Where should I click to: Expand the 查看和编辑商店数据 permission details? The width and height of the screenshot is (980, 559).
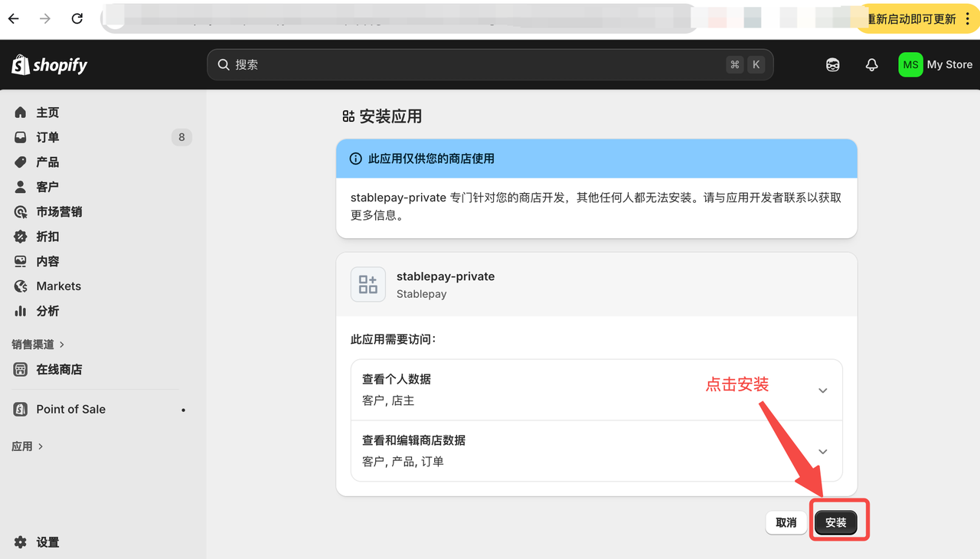tap(822, 451)
